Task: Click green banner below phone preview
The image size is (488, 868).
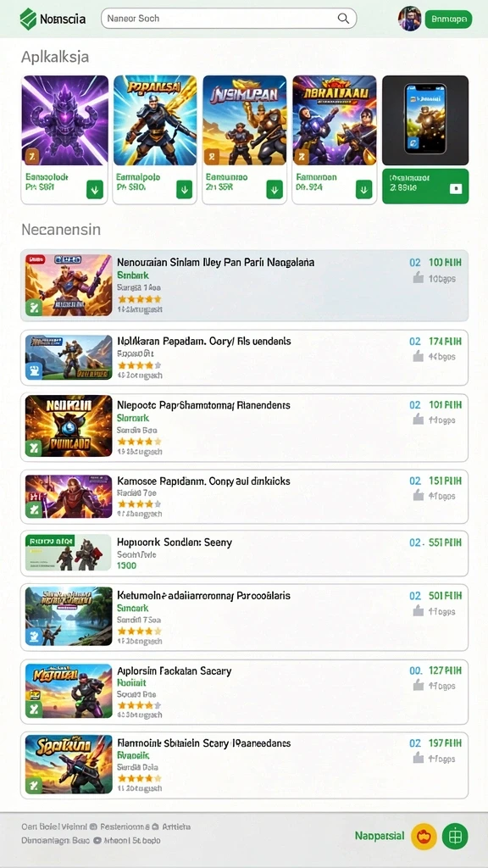Action: pos(425,186)
